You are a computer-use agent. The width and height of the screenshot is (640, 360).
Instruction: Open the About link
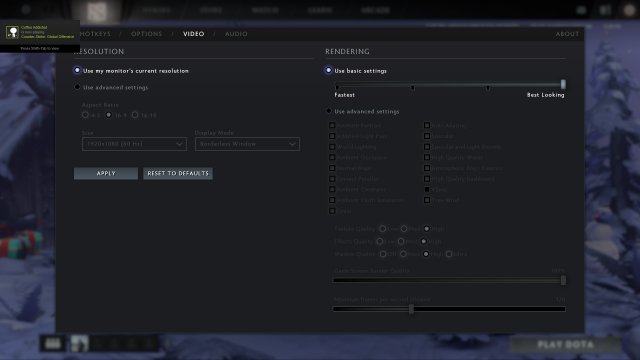[x=567, y=34]
